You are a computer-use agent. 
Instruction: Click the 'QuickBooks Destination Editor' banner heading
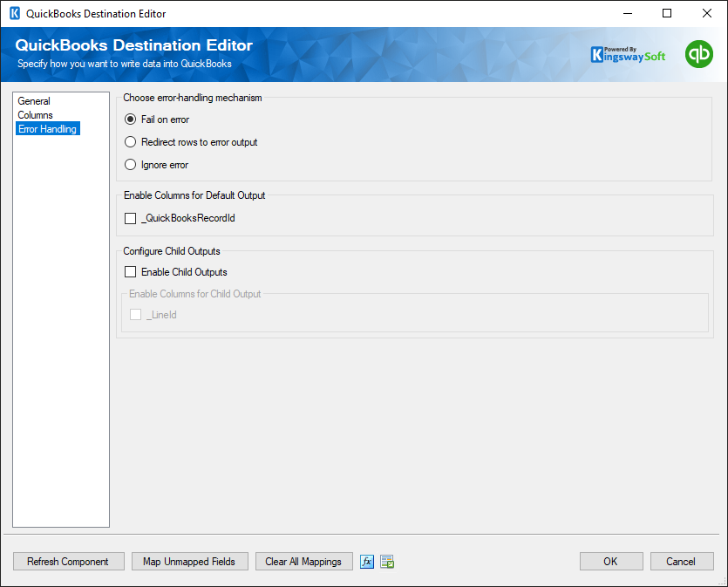click(x=133, y=45)
